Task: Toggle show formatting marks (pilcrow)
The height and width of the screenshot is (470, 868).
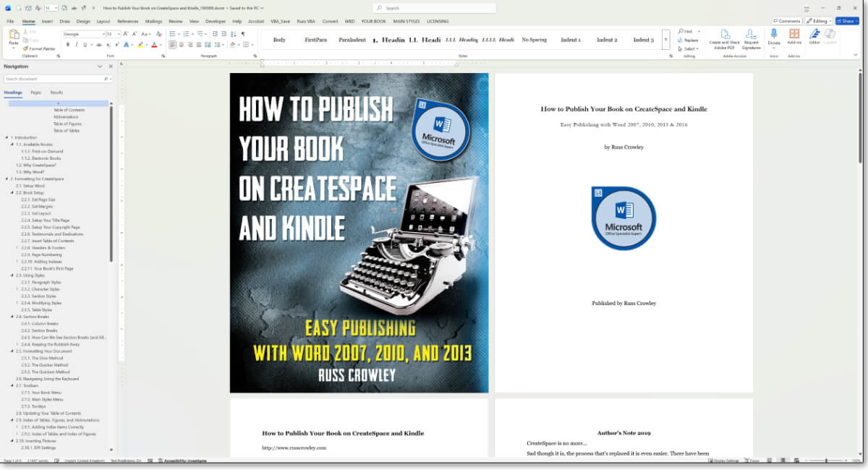Action: coord(244,34)
